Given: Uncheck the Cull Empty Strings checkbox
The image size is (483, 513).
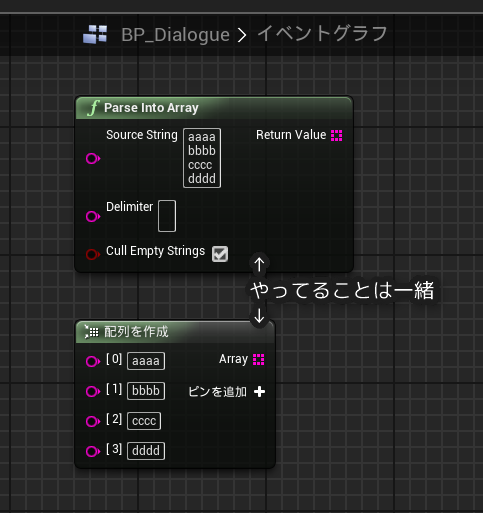Looking at the screenshot, I should coord(220,254).
